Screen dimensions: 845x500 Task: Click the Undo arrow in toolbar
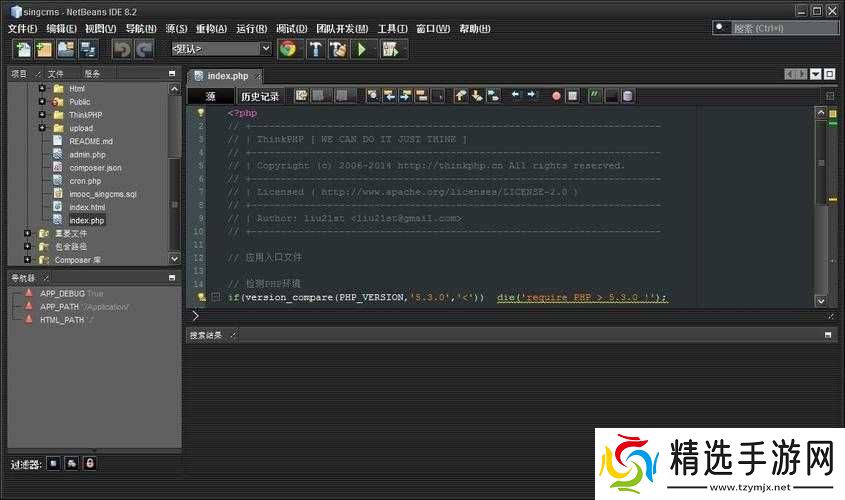[121, 48]
